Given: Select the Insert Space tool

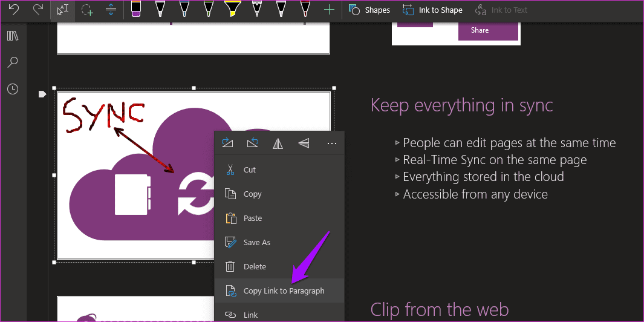Looking at the screenshot, I should (x=111, y=10).
